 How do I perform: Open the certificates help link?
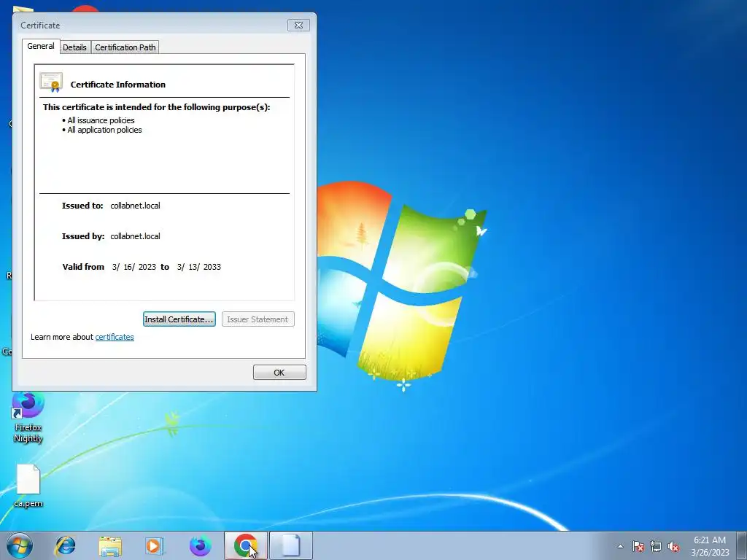point(115,337)
